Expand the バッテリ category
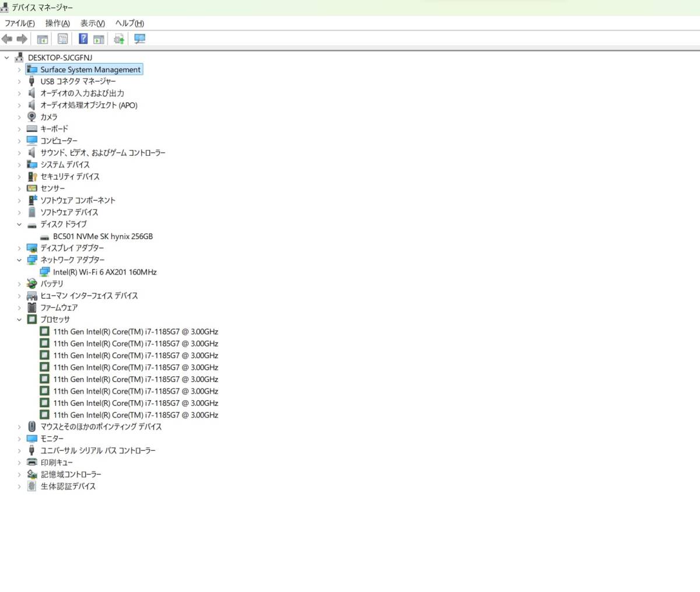The height and width of the screenshot is (592, 700). 19,284
